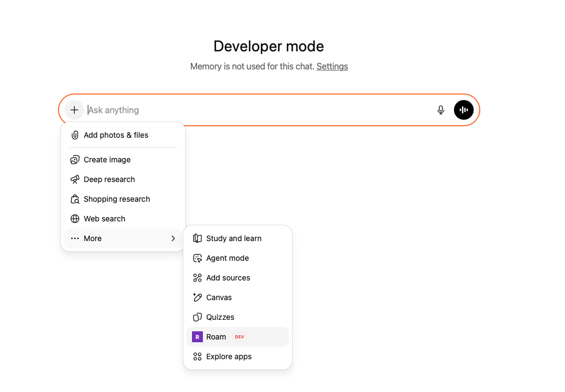The height and width of the screenshot is (392, 565).
Task: Select the Create image icon
Action: coord(74,160)
